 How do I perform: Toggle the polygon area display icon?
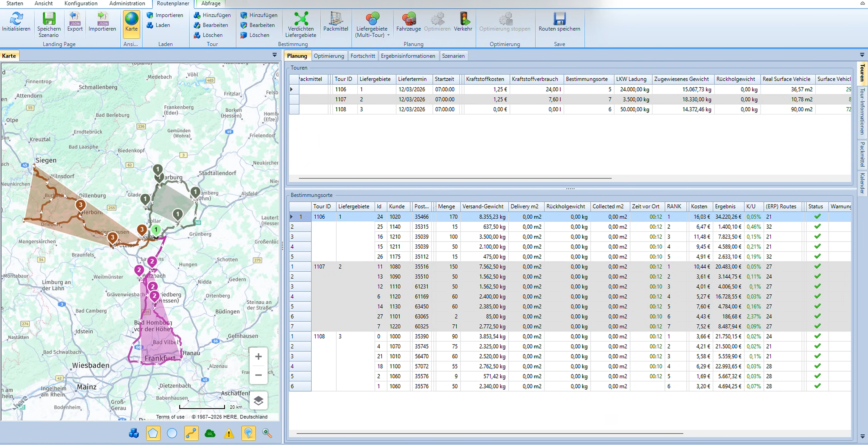pos(153,433)
